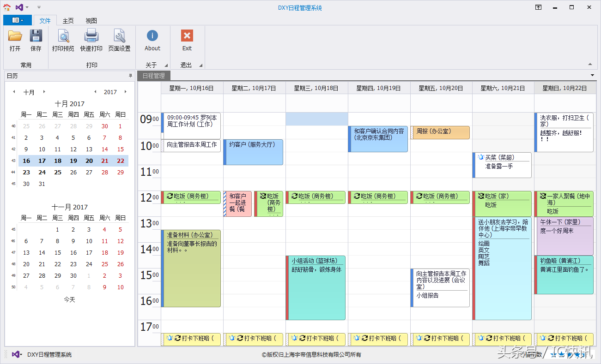601x364 pixels.
Task: Click the recurrence icon on Monday's 吃饭 appointment
Action: tap(170, 196)
